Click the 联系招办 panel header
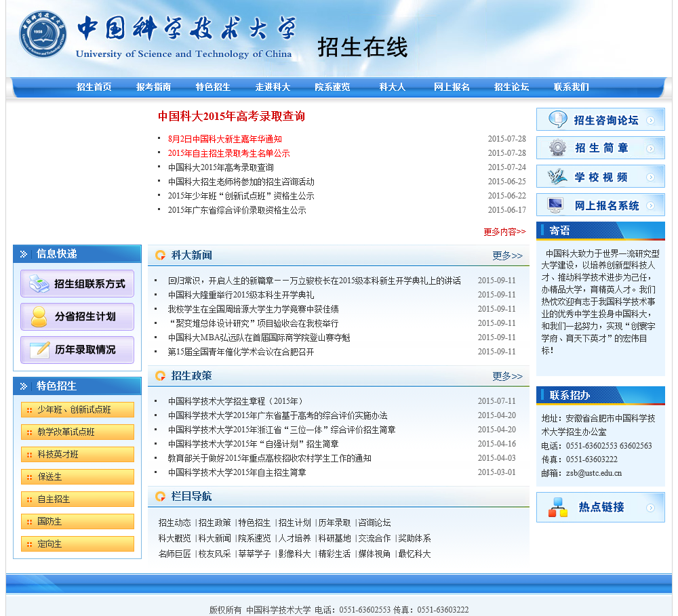The width and height of the screenshot is (678, 616). tap(601, 395)
